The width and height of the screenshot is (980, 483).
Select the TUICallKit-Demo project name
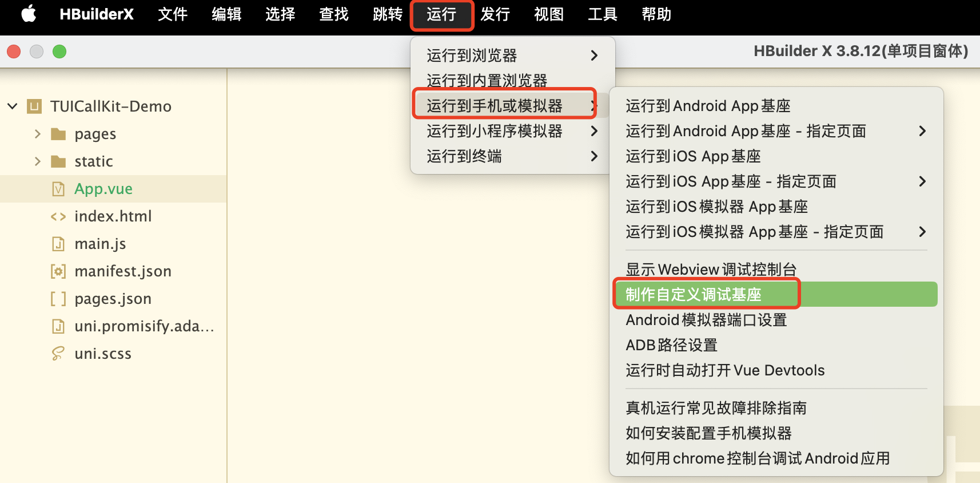111,106
